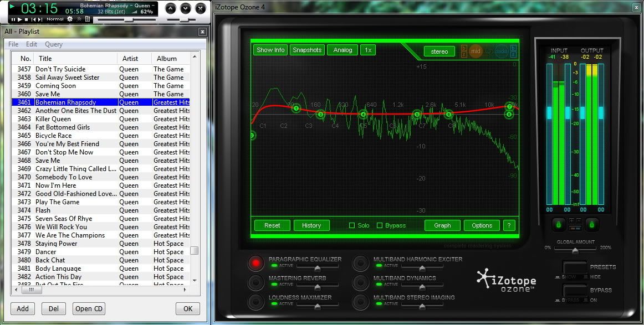Skip to the next track
644x325 pixels.
40,19
